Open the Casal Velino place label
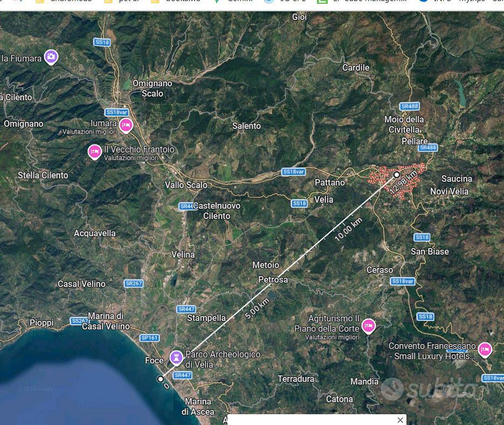 tap(81, 284)
